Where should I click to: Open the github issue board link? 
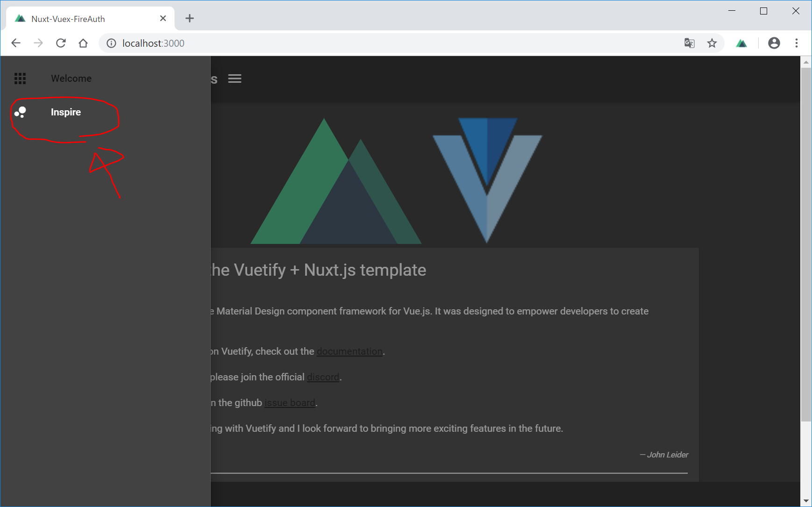pos(290,403)
